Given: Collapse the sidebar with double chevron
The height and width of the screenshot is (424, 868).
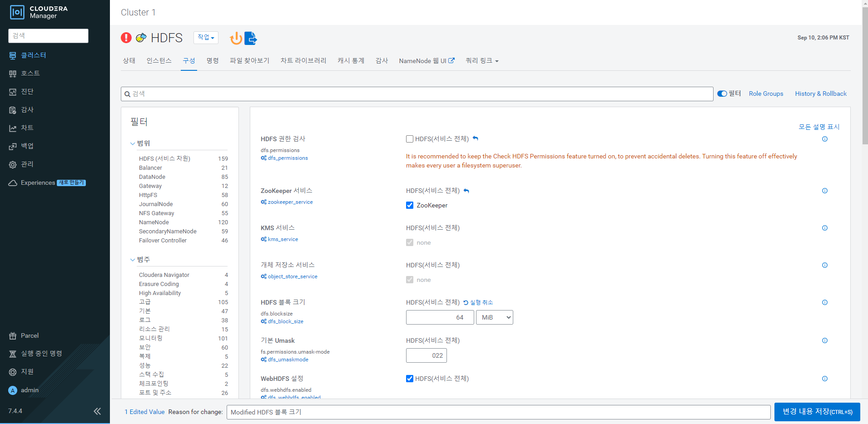Looking at the screenshot, I should 97,411.
